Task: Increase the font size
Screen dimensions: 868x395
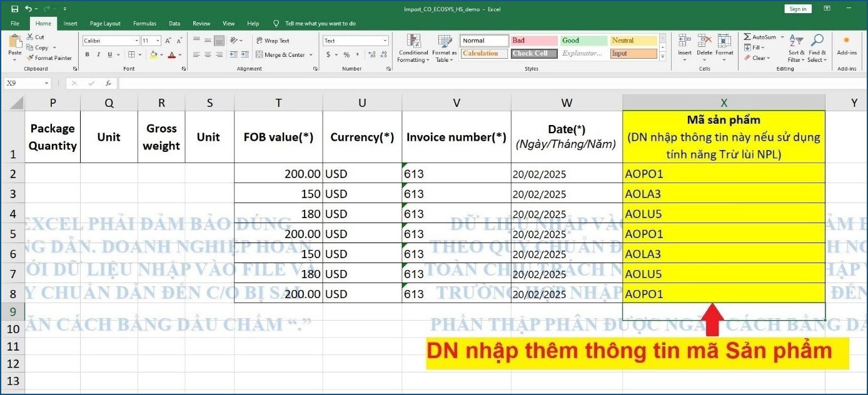Action: (168, 41)
